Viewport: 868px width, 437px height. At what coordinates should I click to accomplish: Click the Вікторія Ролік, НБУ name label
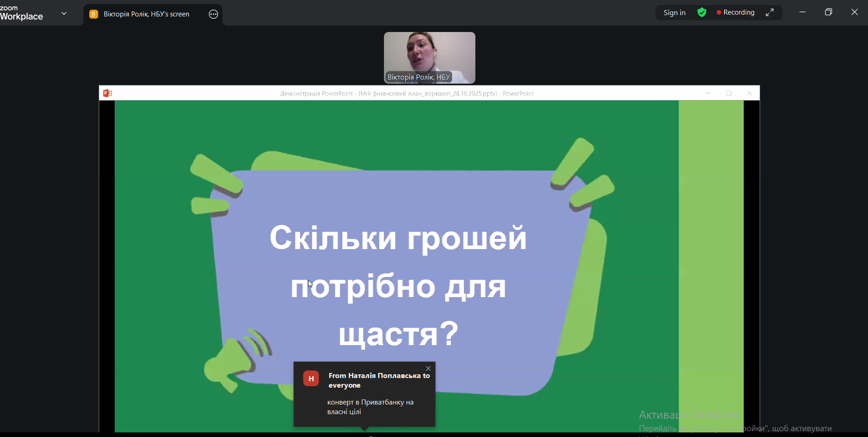coord(419,77)
